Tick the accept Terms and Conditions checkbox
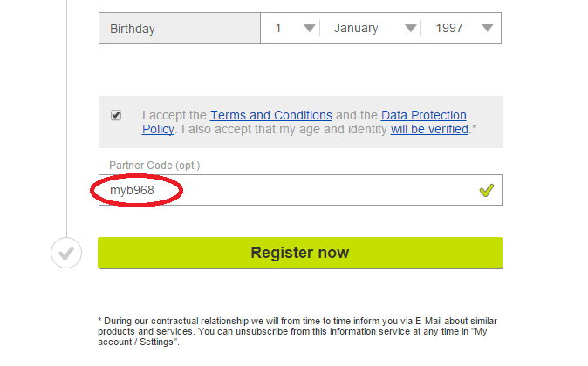 tap(116, 115)
